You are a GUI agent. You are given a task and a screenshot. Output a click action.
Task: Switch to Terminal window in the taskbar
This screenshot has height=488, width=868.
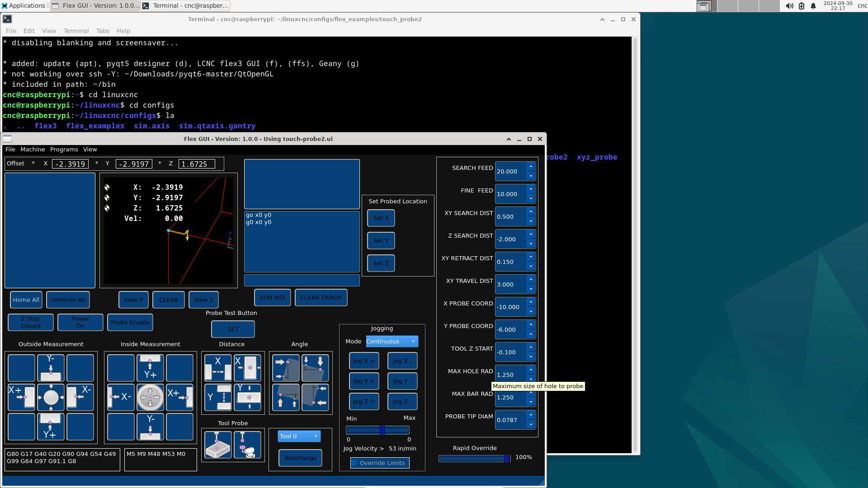[x=185, y=6]
